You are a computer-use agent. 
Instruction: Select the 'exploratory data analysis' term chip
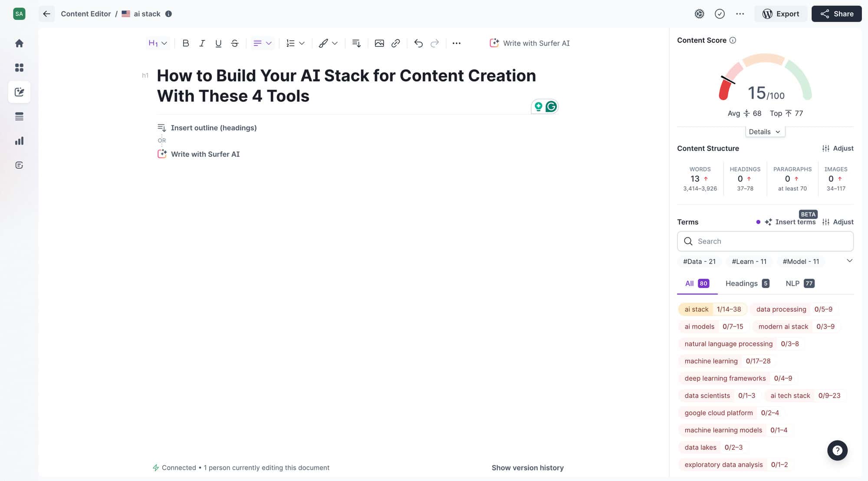[736, 465]
